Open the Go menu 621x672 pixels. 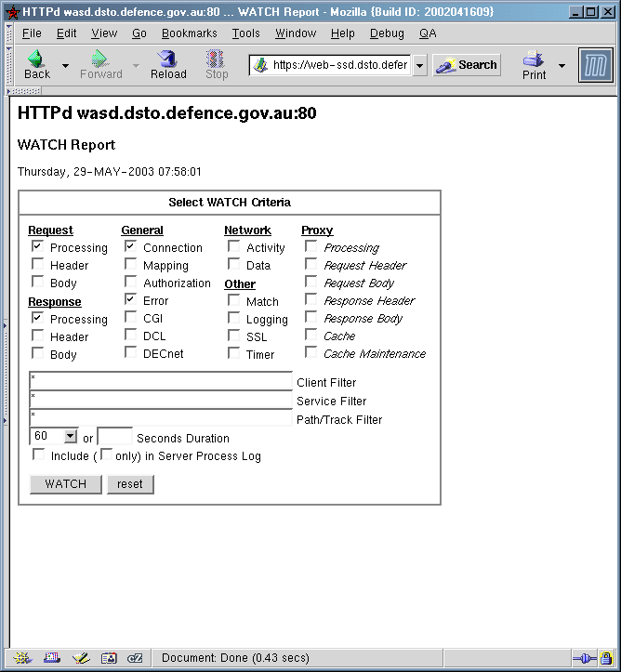coord(139,33)
